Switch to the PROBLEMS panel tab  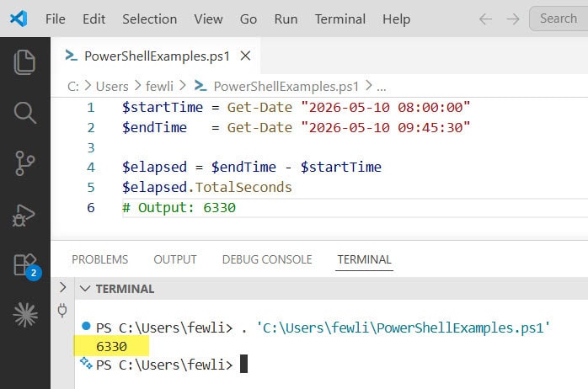tap(99, 259)
